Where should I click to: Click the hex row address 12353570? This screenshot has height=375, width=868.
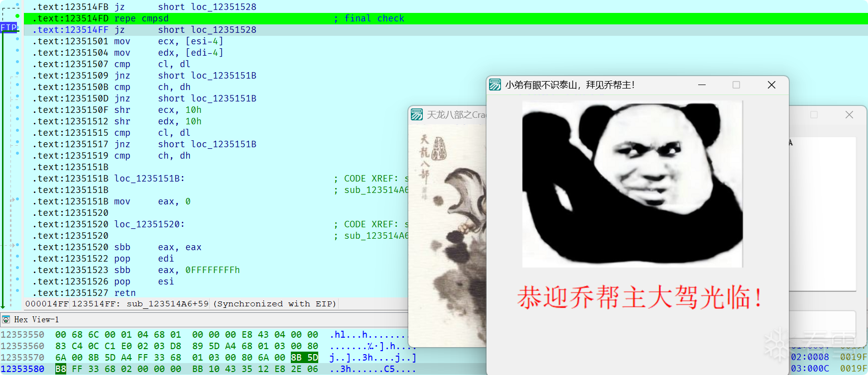coord(22,358)
